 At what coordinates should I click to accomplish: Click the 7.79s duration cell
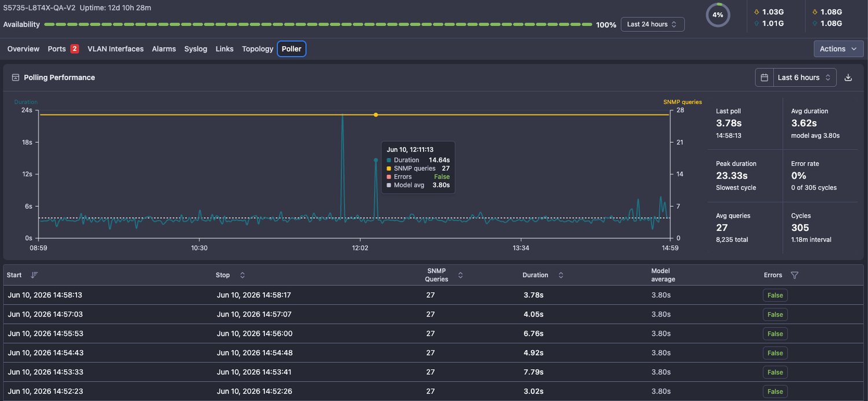(x=534, y=372)
